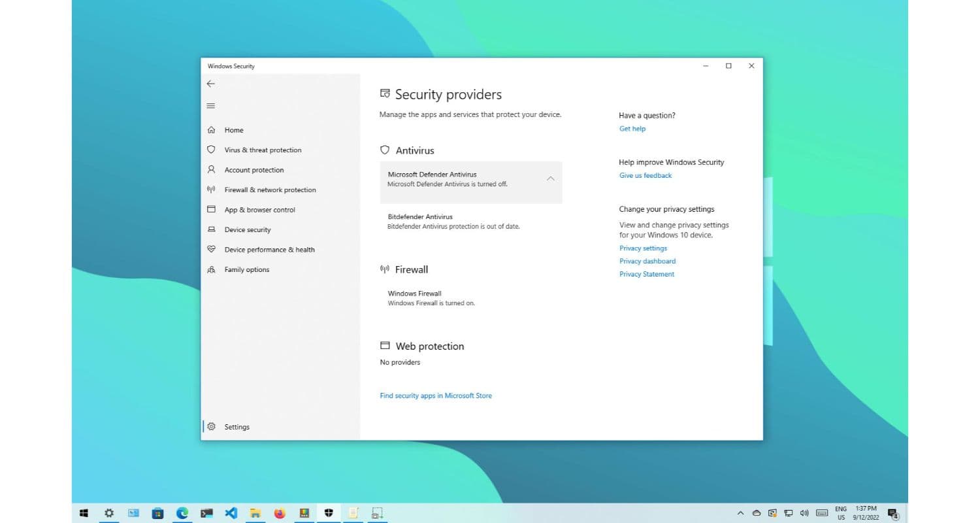The image size is (980, 523).
Task: Click the gear icon beside Settings
Action: click(x=211, y=426)
